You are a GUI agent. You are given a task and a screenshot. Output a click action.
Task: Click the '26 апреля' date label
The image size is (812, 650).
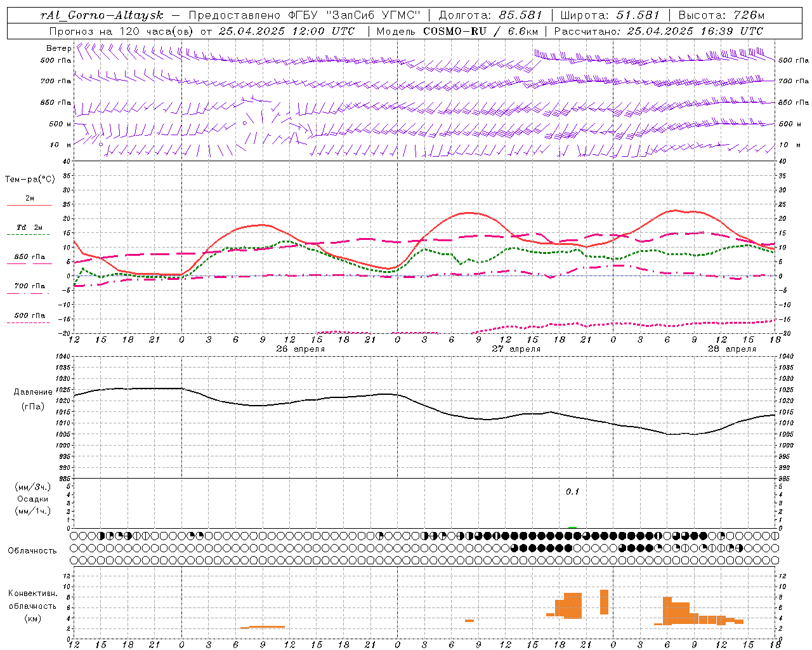pyautogui.click(x=300, y=349)
